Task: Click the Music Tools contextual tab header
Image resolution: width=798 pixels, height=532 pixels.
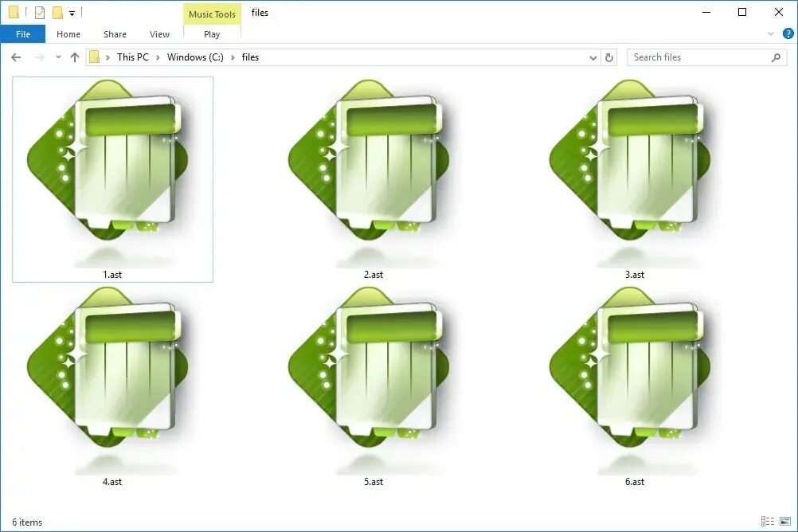Action: pos(212,14)
